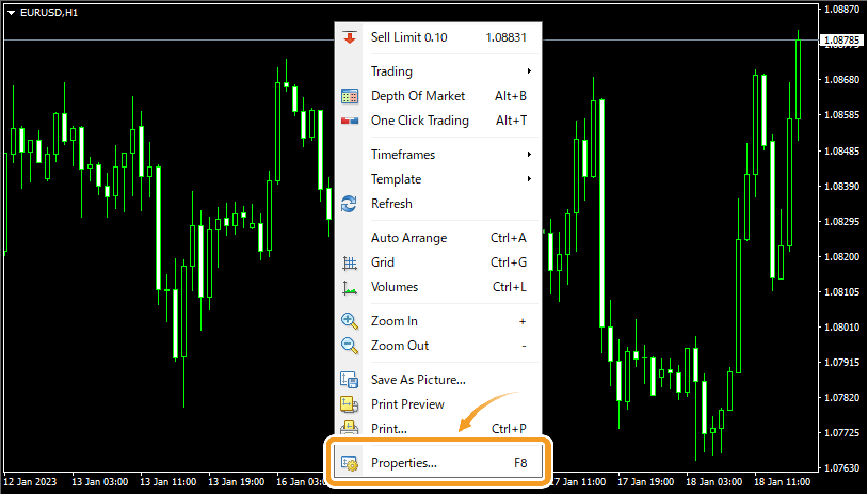Click the Grid icon
The height and width of the screenshot is (494, 868).
tap(349, 262)
